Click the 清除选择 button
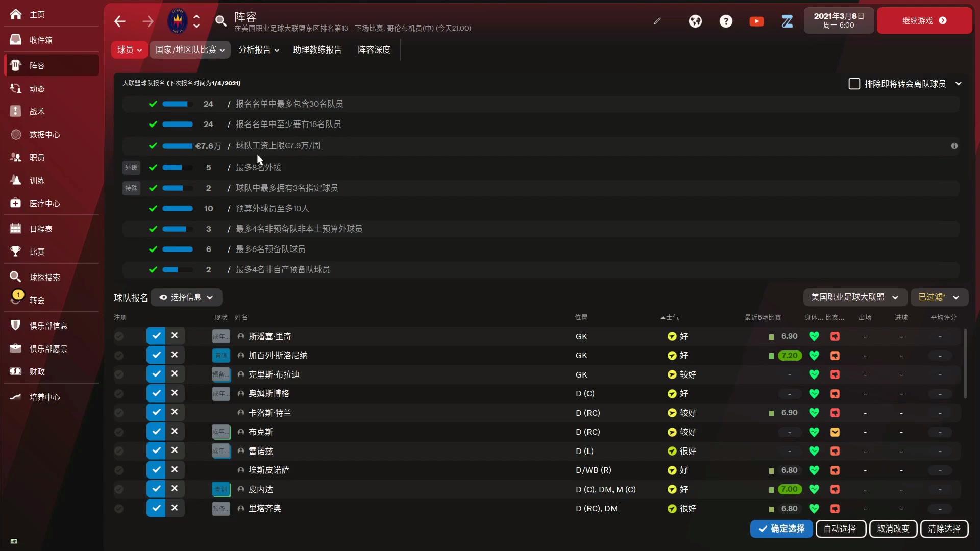The width and height of the screenshot is (980, 551). pyautogui.click(x=944, y=529)
